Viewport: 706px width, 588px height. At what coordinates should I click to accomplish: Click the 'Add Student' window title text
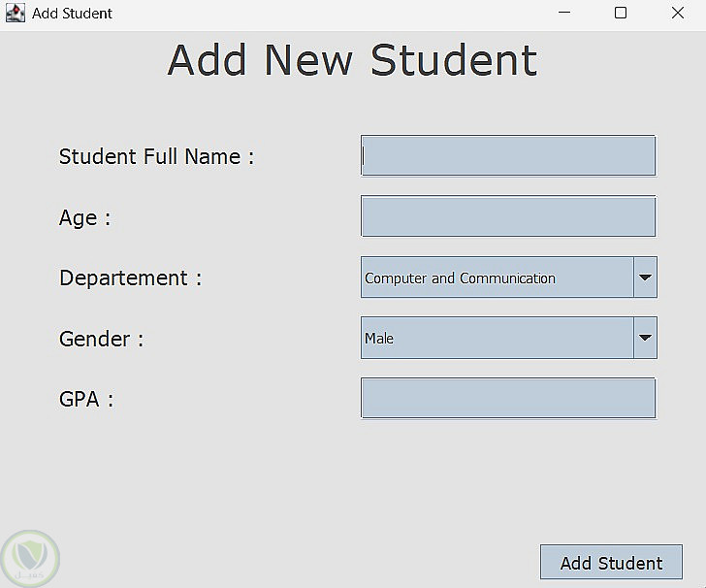click(x=72, y=14)
